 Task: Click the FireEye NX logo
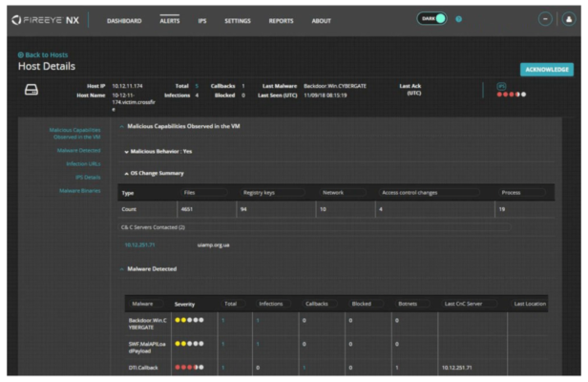(46, 20)
